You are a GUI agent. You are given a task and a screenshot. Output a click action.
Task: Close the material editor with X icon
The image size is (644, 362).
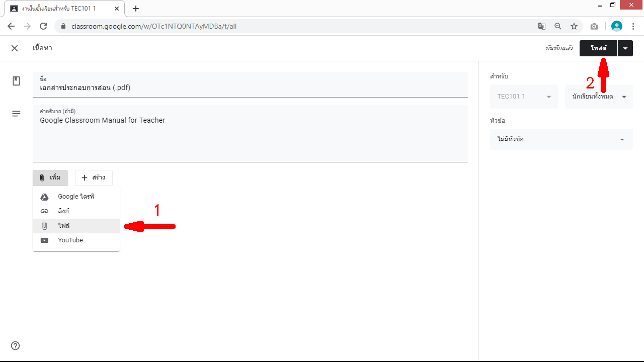[x=15, y=48]
